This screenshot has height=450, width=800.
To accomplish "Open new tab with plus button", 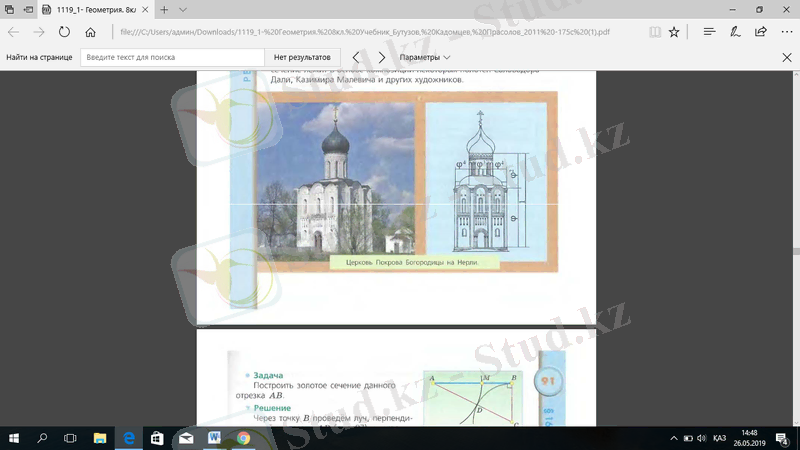I will click(x=163, y=9).
